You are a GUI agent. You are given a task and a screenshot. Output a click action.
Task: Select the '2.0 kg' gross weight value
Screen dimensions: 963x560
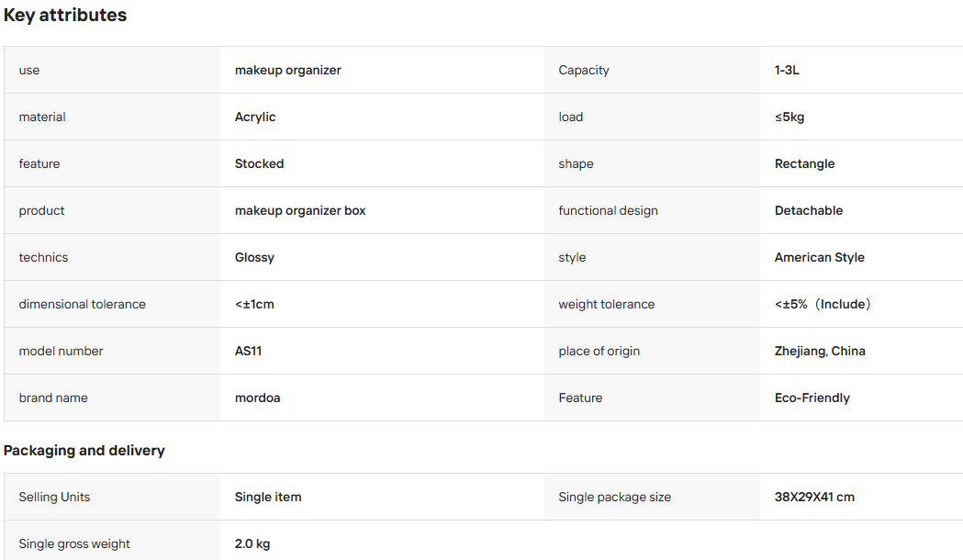pyautogui.click(x=252, y=543)
